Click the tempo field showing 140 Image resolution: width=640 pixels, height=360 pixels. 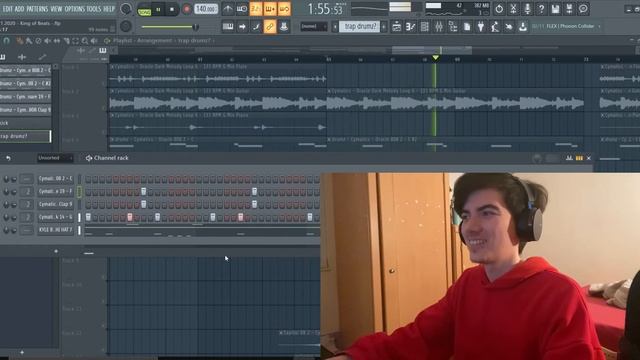coord(206,9)
